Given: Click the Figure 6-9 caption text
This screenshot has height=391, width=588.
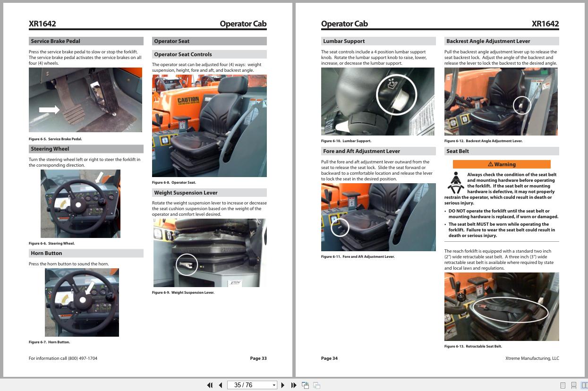Looking at the screenshot, I should coord(183,293).
